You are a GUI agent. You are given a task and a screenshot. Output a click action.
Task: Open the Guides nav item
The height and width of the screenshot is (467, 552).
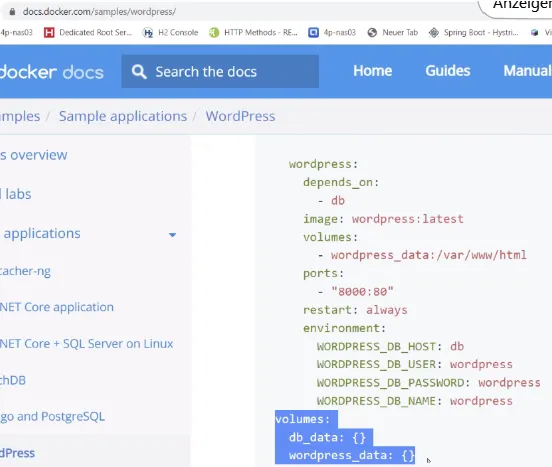[x=447, y=71]
